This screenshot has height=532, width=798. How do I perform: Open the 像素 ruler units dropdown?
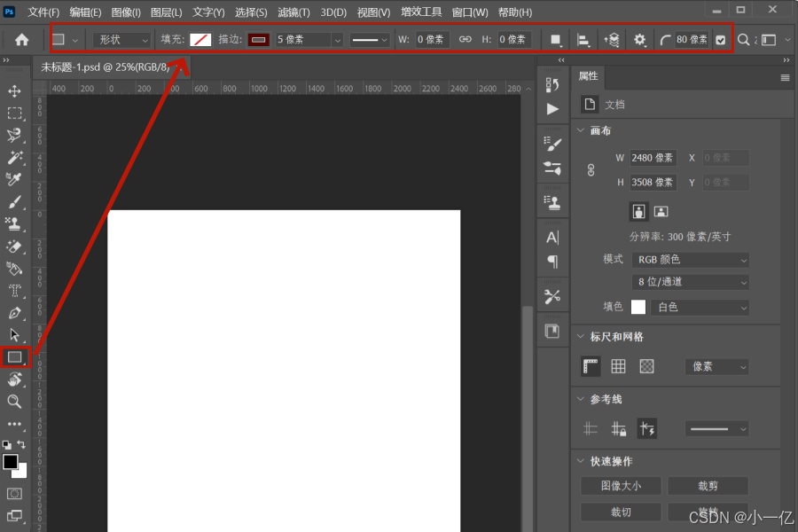tap(716, 366)
